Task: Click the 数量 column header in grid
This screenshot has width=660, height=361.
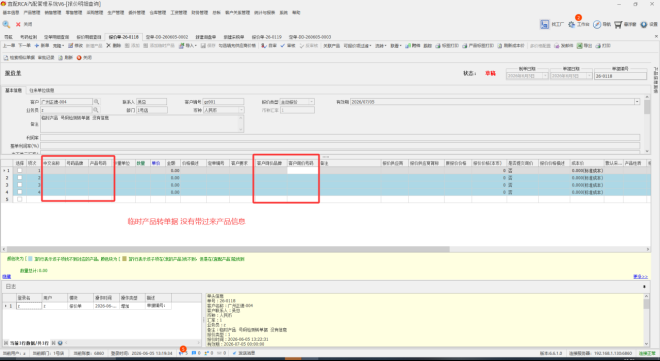Action: [140, 163]
